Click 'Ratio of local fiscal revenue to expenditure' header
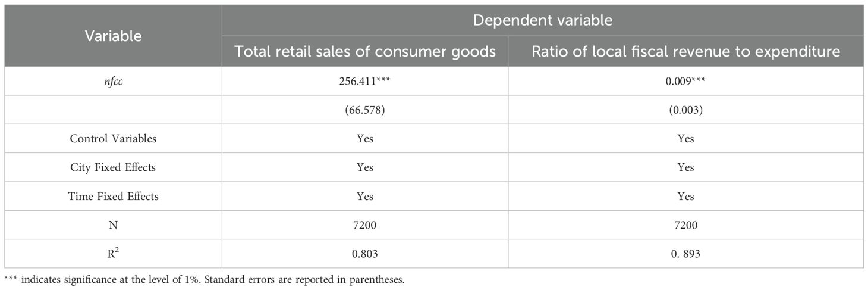868x290 pixels. tap(685, 52)
